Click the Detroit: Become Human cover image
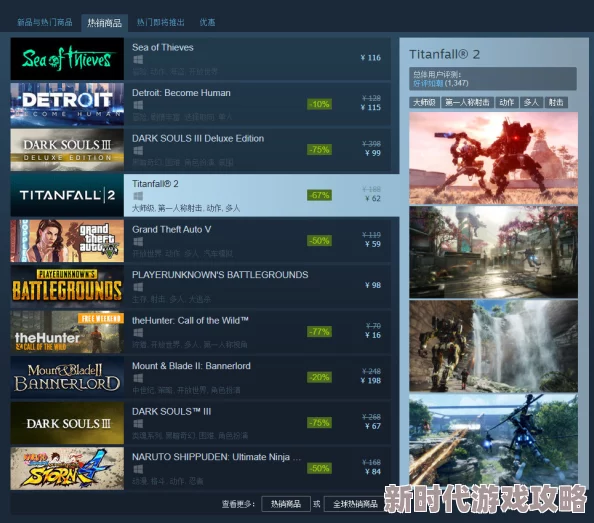Viewport: 594px width, 523px height. (x=67, y=104)
